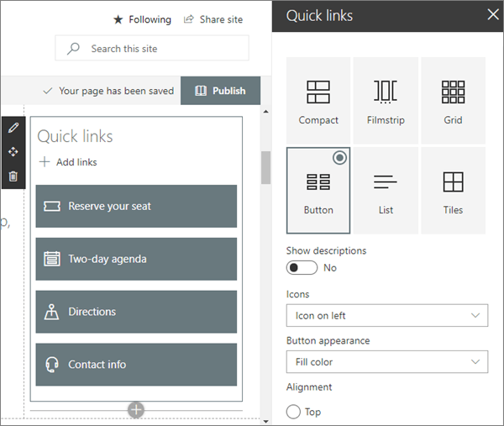Click Following text to unfollow site
The image size is (504, 426).
[150, 19]
